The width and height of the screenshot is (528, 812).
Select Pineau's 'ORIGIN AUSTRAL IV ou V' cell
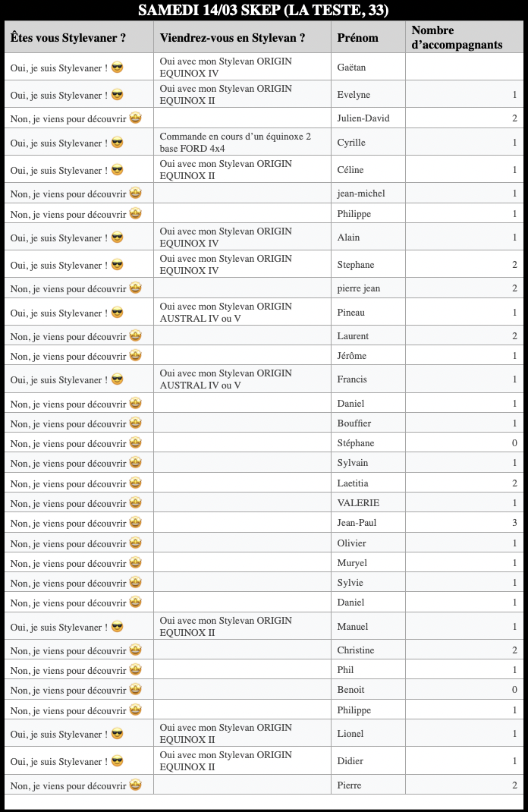coord(225,313)
